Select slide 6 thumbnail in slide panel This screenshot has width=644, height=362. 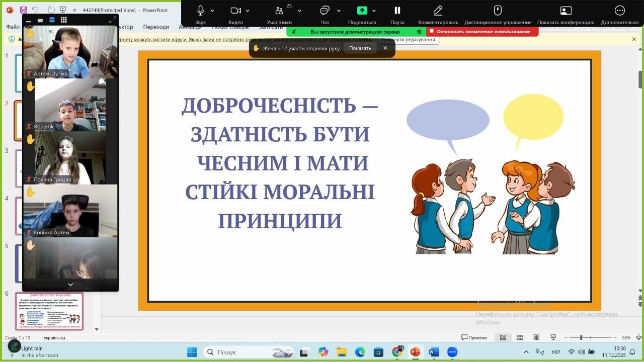point(49,311)
